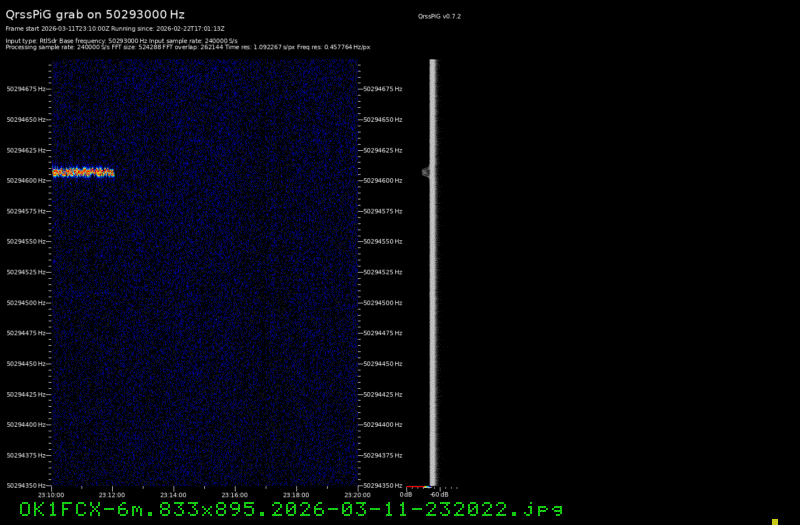Click the 0 dB scale label

click(x=407, y=494)
